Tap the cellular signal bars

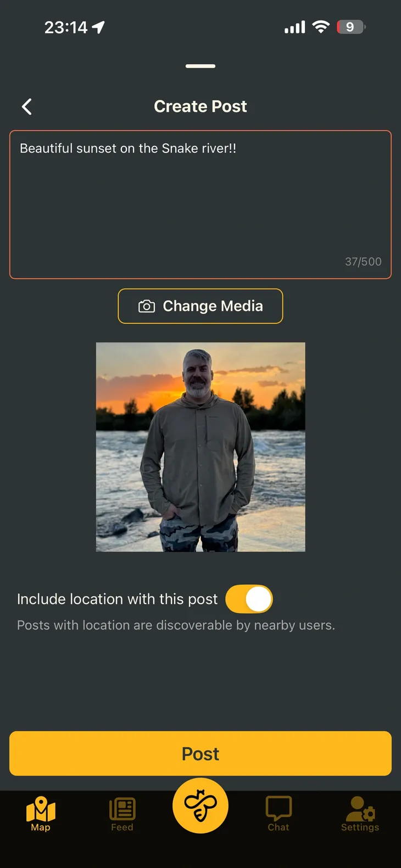[x=294, y=27]
